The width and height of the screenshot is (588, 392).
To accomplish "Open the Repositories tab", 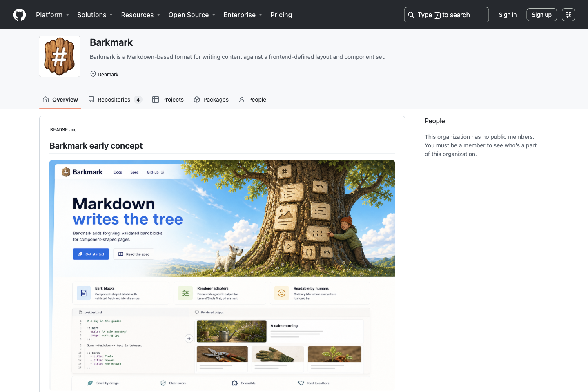I will click(115, 100).
